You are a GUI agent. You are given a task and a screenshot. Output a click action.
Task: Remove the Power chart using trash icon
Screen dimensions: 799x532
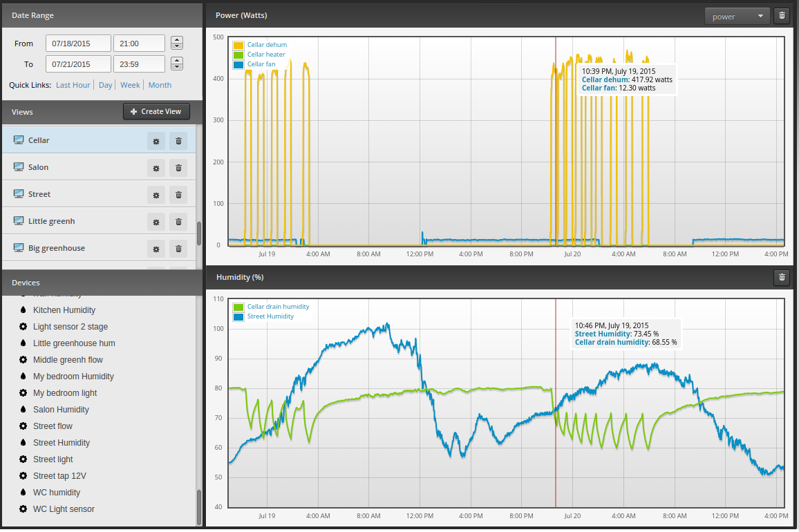782,16
